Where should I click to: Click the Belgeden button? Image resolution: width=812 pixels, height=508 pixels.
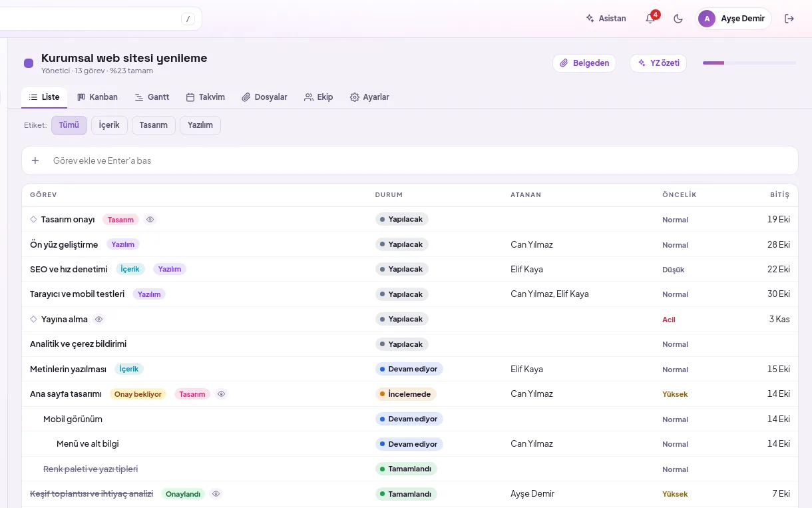click(584, 63)
